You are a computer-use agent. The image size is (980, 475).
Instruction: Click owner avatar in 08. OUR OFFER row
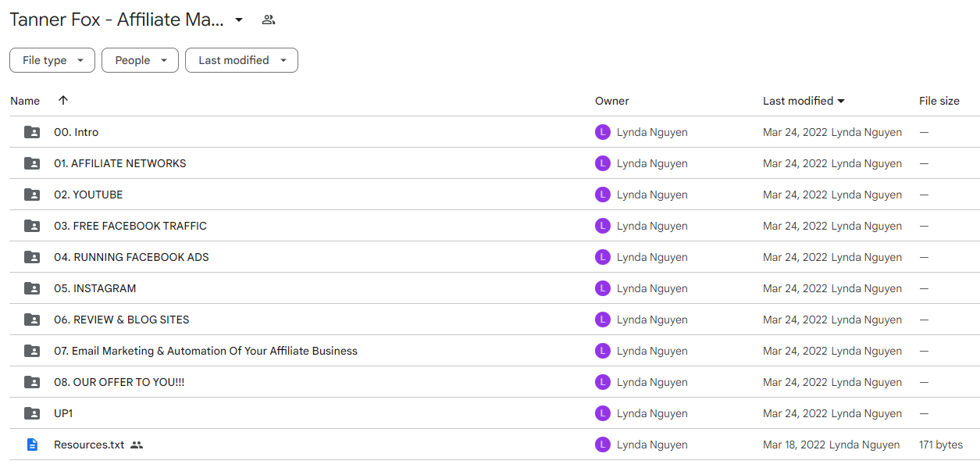pyautogui.click(x=602, y=382)
